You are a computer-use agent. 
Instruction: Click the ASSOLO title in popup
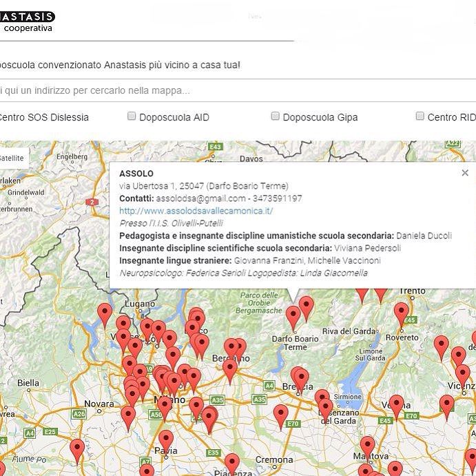[x=136, y=174]
